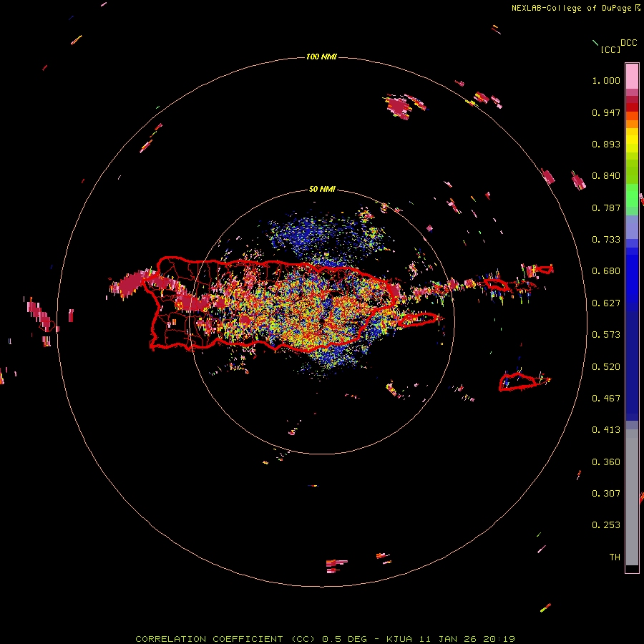644x644 pixels.
Task: Click the pink top segment of the color bar
Action: click(x=632, y=76)
